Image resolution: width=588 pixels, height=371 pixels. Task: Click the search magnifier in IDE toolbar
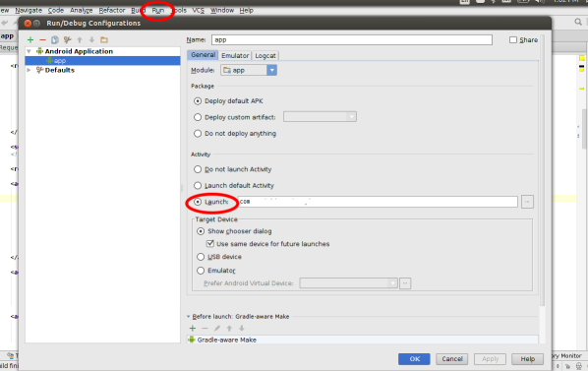[578, 22]
